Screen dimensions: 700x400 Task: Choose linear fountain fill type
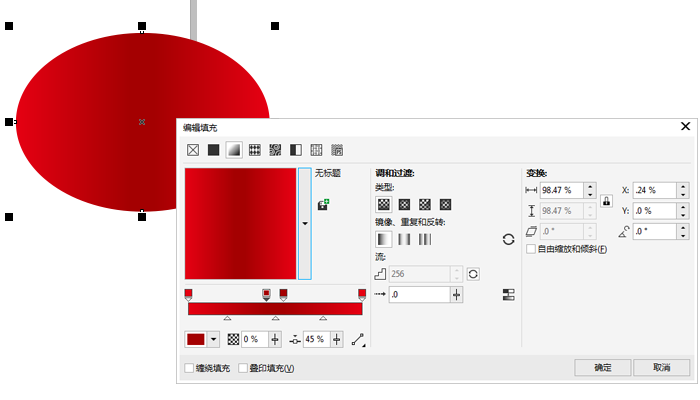(383, 204)
